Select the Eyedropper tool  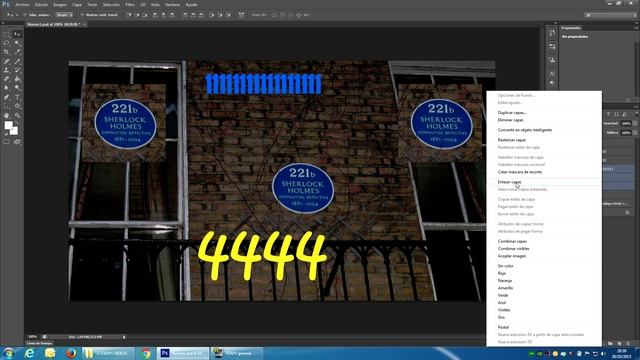point(17,52)
